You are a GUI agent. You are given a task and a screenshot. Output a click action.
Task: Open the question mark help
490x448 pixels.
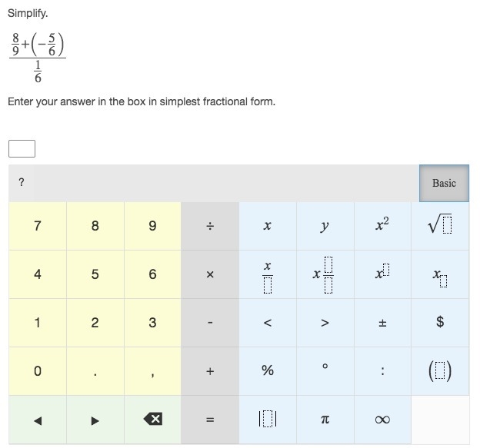22,182
